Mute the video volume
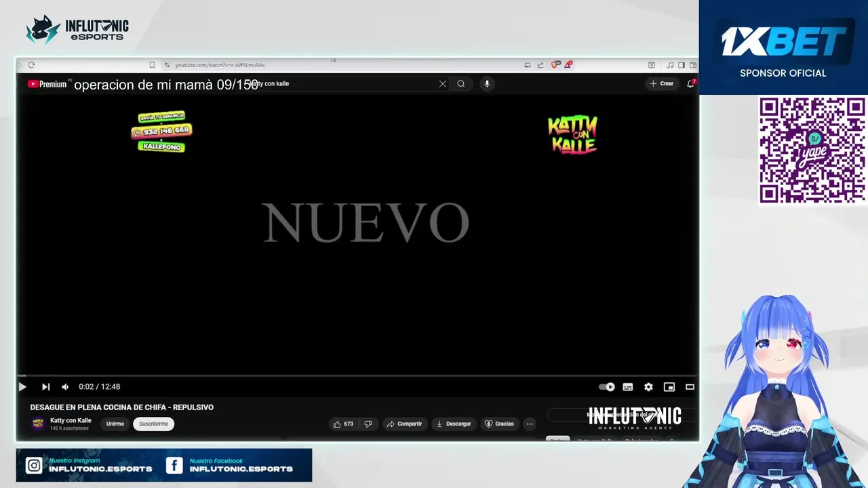Screen dimensions: 868x488 65,387
